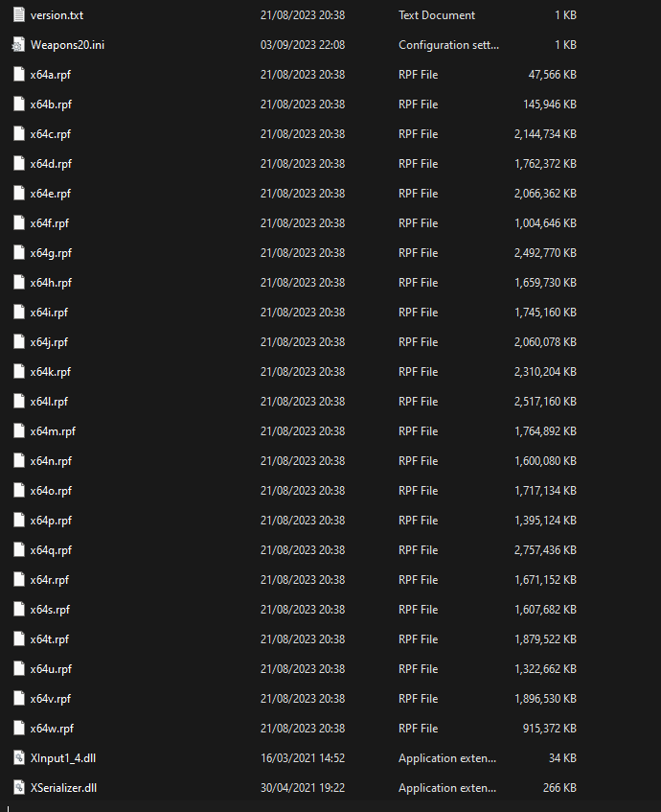Image resolution: width=661 pixels, height=812 pixels.
Task: Select the file name Weapons20.ini
Action: pyautogui.click(x=67, y=45)
